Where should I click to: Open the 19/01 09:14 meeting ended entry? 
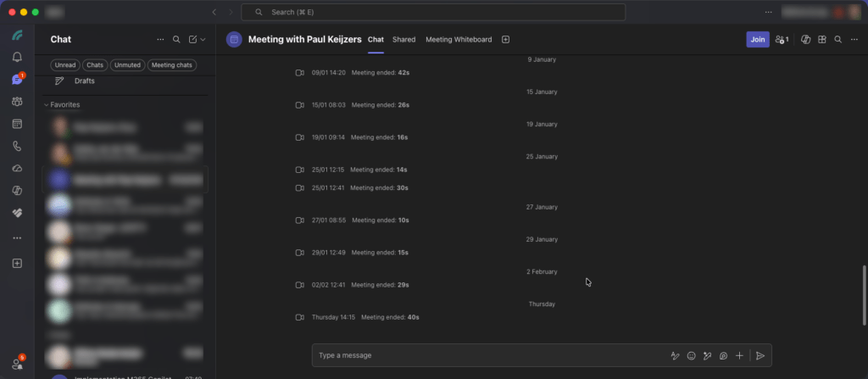click(x=352, y=137)
